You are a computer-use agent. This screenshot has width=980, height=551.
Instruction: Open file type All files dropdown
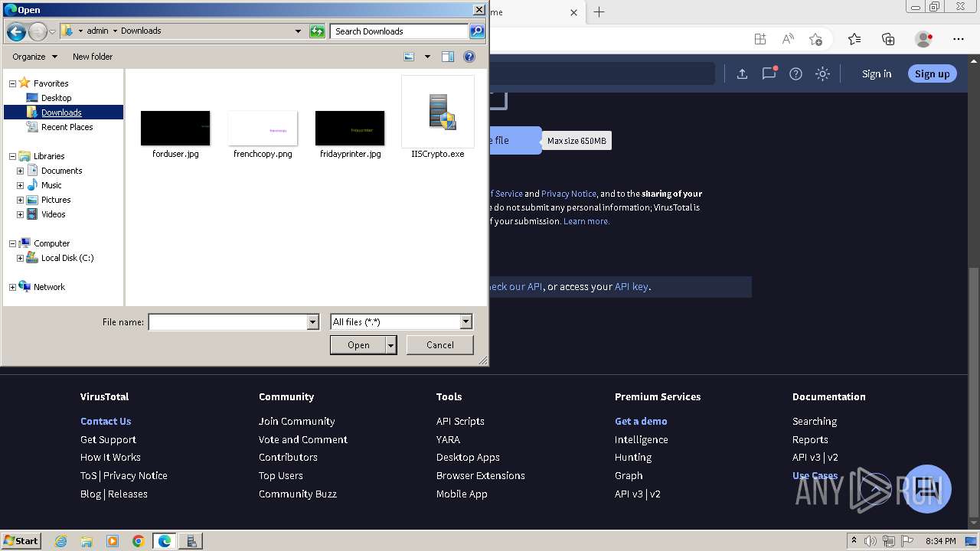(465, 322)
